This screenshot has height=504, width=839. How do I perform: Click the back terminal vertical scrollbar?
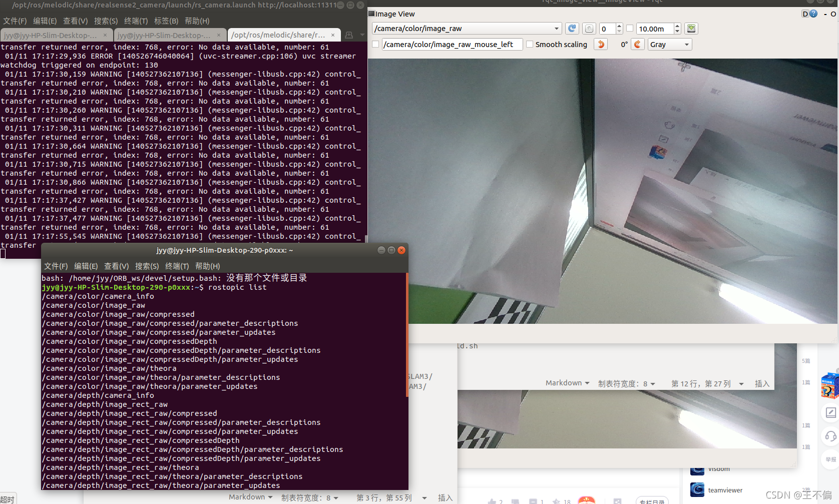tap(366, 239)
